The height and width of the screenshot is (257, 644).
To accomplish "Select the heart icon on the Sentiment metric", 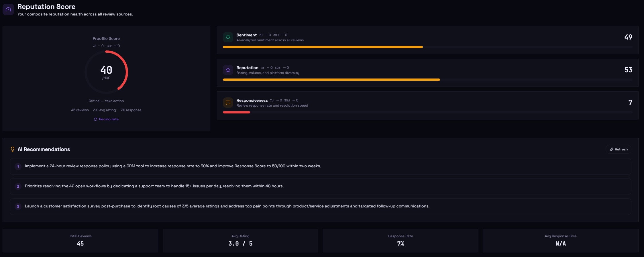I will click(228, 37).
